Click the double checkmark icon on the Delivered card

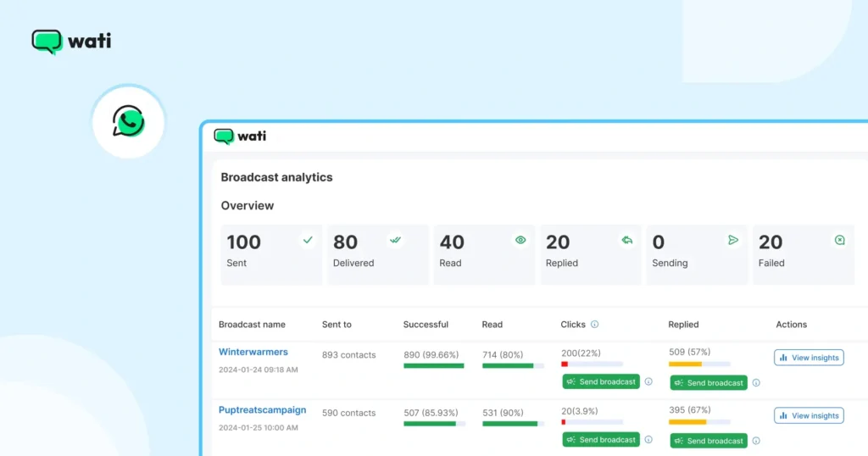pos(395,240)
